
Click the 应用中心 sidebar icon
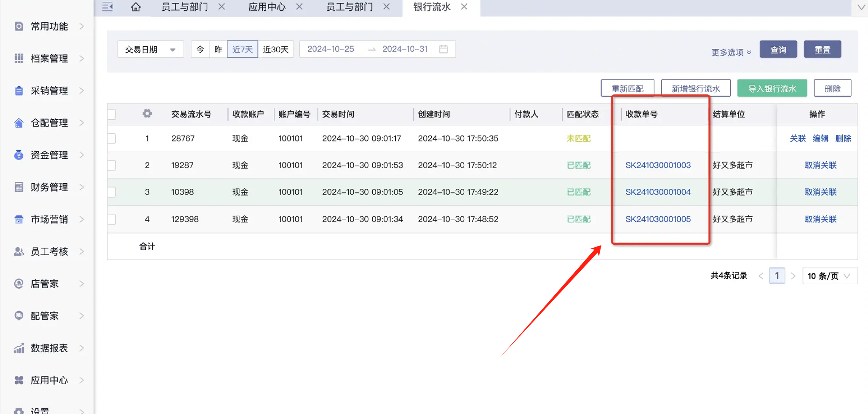[19, 380]
